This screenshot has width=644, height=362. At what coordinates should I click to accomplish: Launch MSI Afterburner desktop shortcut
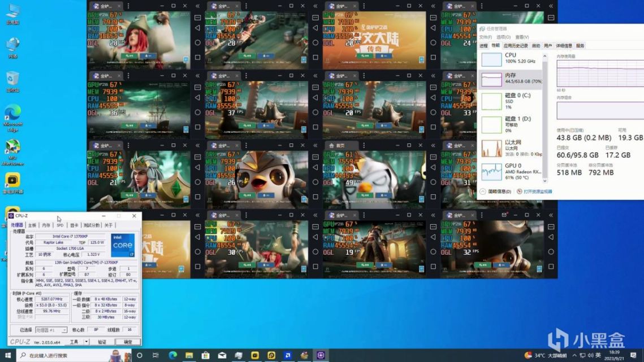point(13,152)
